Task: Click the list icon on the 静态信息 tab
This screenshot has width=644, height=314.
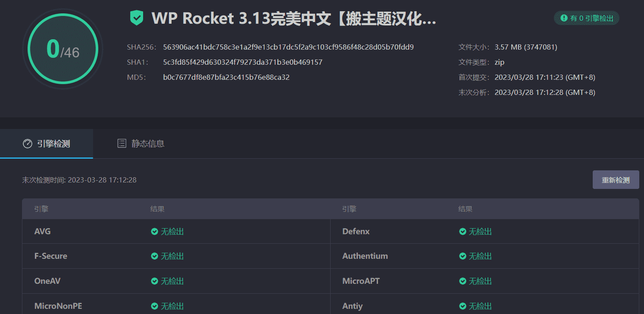Action: coord(122,144)
